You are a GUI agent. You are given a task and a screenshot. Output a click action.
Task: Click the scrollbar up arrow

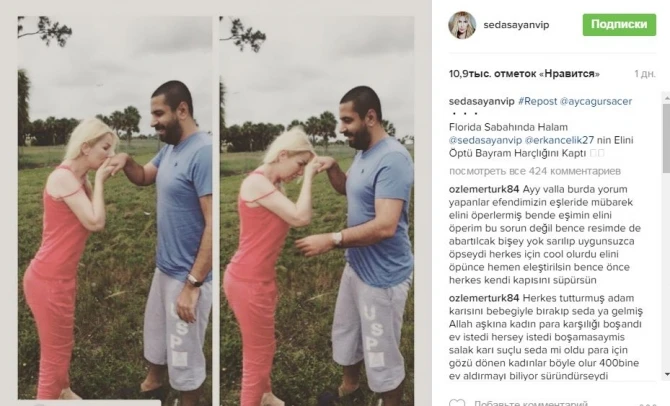tap(667, 98)
